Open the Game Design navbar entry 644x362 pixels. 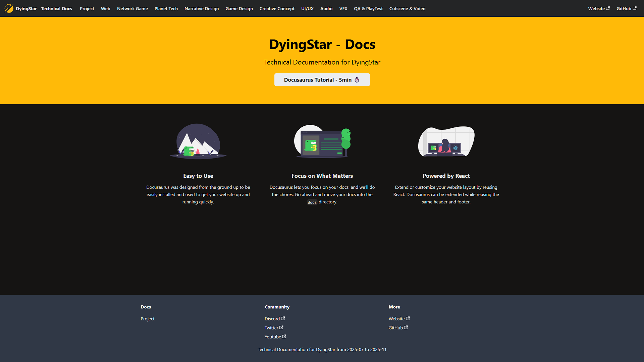(239, 8)
